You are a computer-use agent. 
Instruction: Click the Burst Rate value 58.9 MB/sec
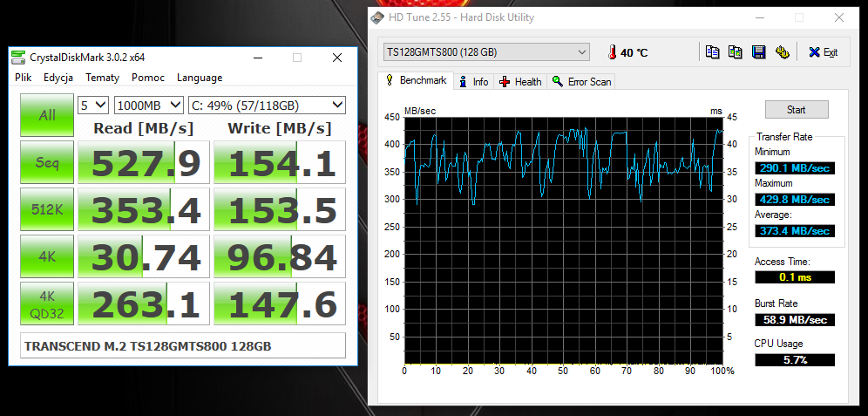795,319
